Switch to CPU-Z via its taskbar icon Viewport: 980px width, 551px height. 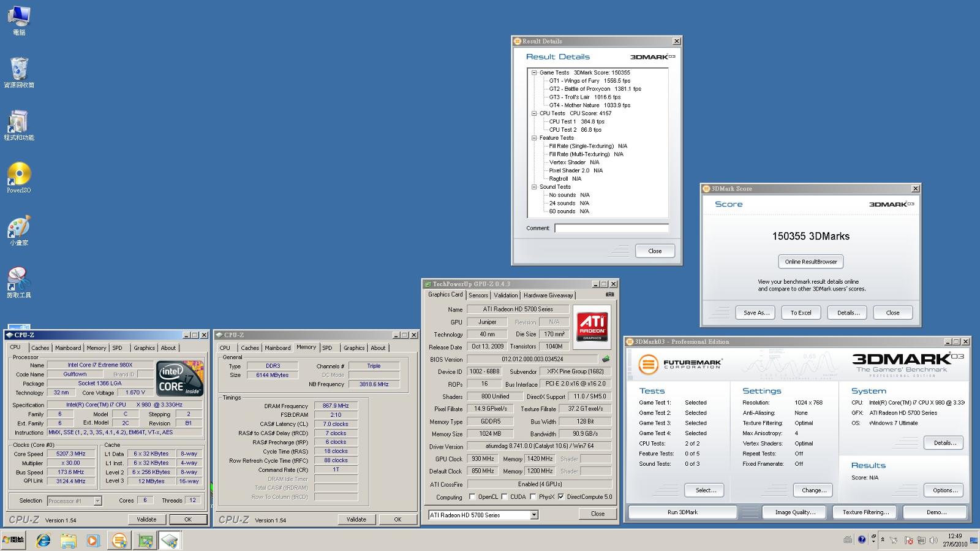pyautogui.click(x=170, y=541)
